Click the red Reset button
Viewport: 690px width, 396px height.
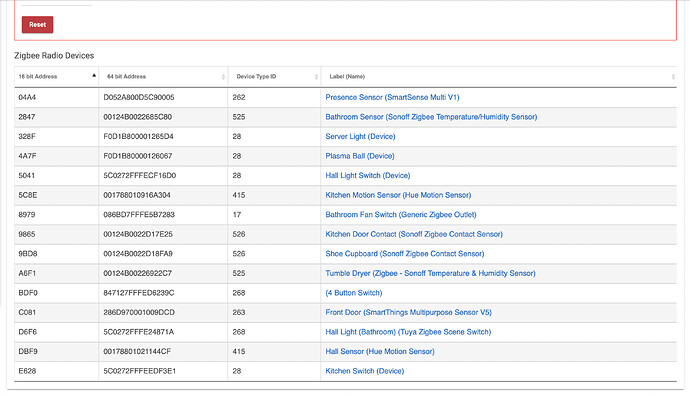click(37, 25)
